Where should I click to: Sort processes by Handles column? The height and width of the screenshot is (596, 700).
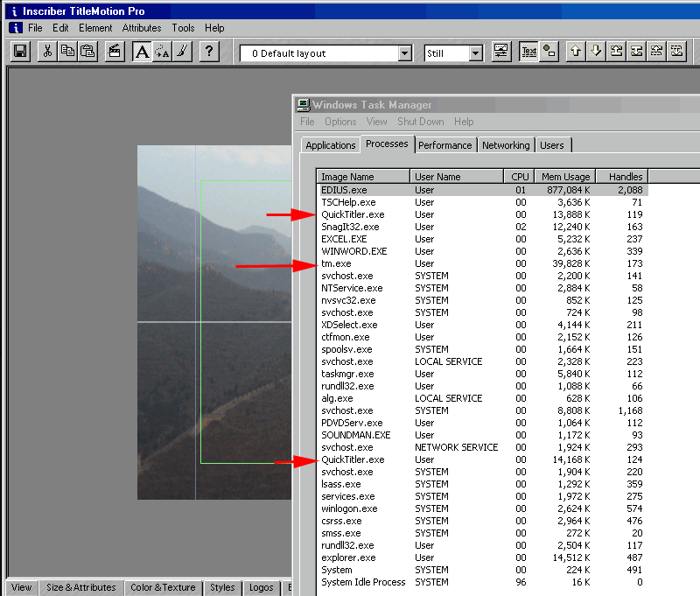click(622, 177)
